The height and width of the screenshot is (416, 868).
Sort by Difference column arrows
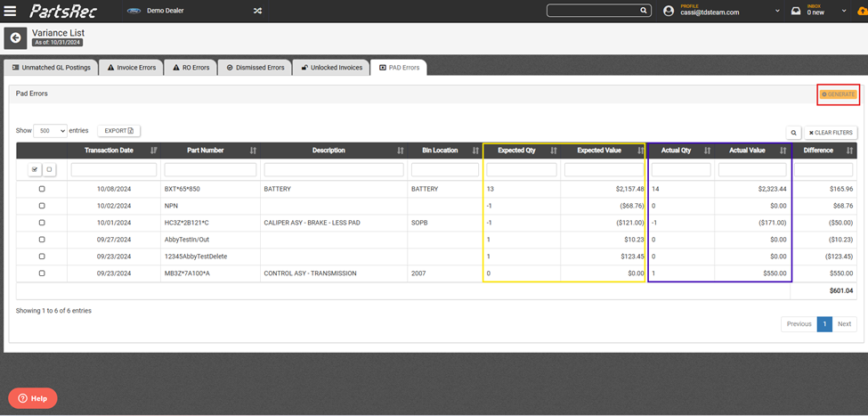849,151
